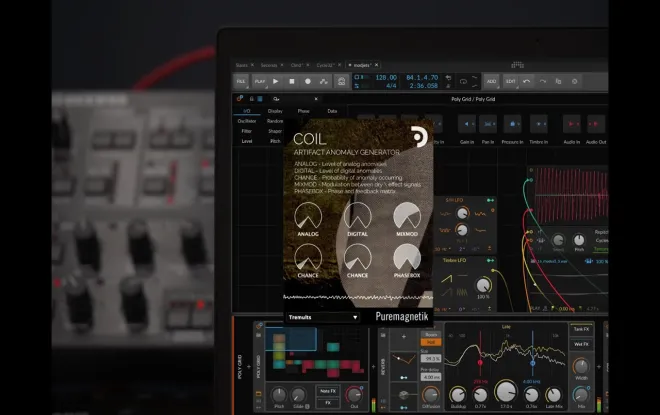The height and width of the screenshot is (415, 660).
Task: Select the Data module category tab
Action: (x=332, y=111)
